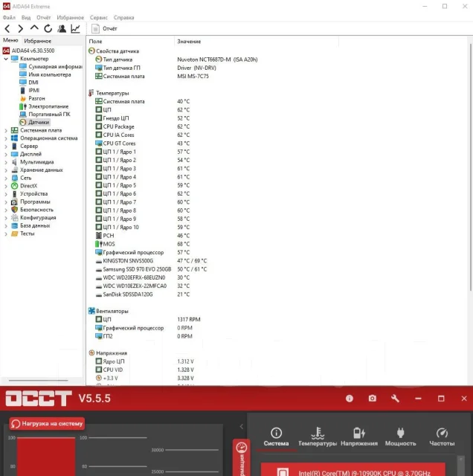Screen dimensions: 473x476
Task: Open the Температуры tab in OCCT
Action: click(318, 437)
